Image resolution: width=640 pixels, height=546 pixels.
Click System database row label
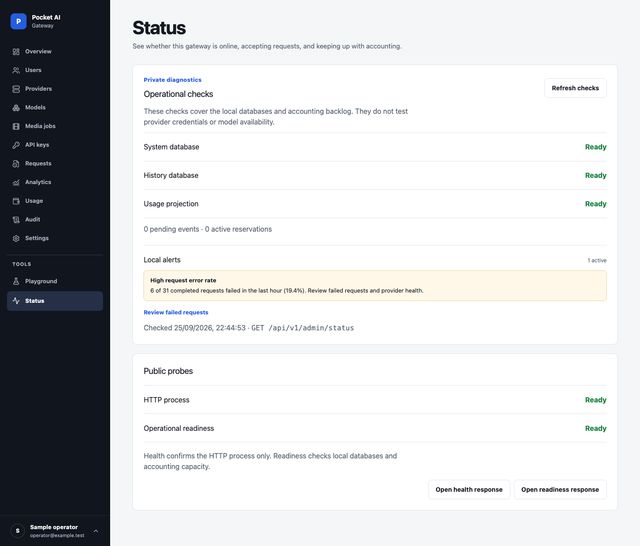coord(171,147)
